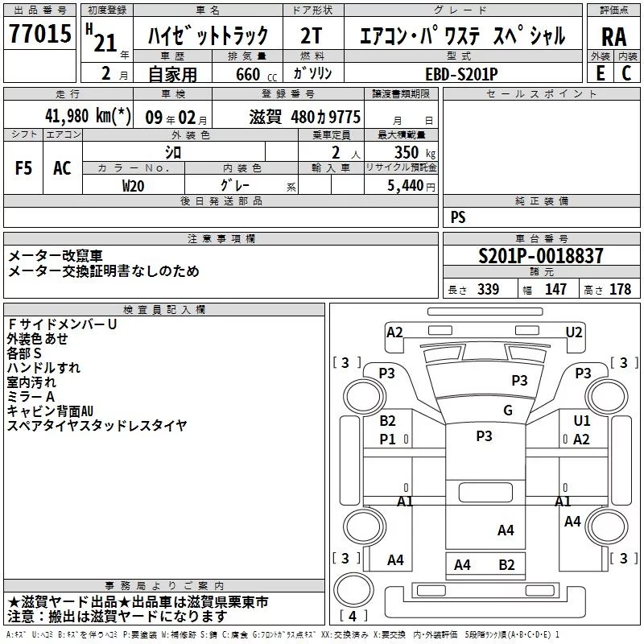Click chassis number S201P-0018837
The width and height of the screenshot is (644, 644).
pos(540,256)
